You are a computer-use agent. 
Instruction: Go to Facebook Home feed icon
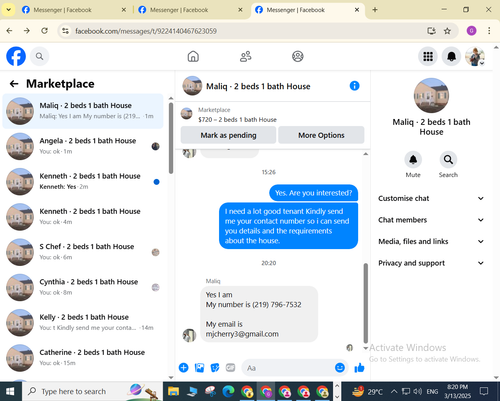(193, 56)
